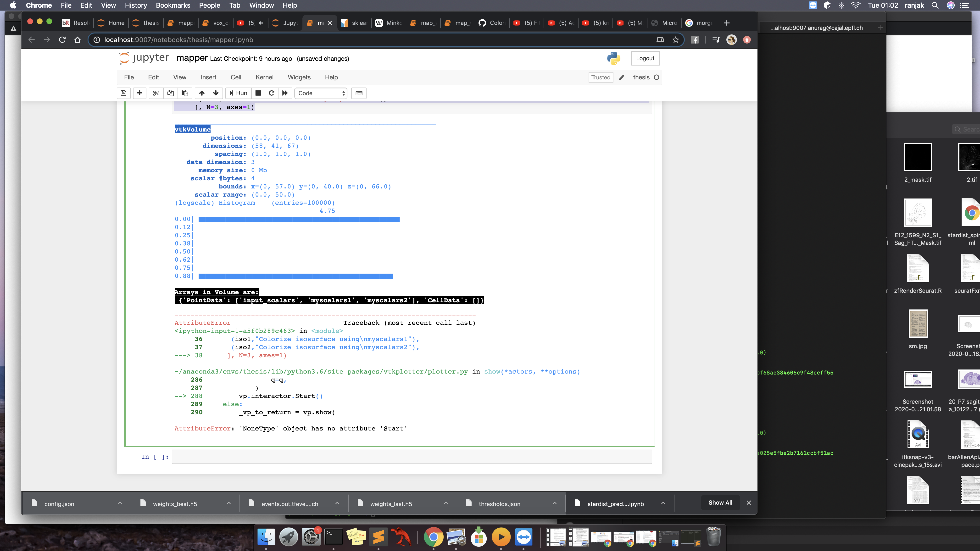Image resolution: width=980 pixels, height=551 pixels.
Task: Expand options for weights_best.h5 download
Action: coord(229,503)
